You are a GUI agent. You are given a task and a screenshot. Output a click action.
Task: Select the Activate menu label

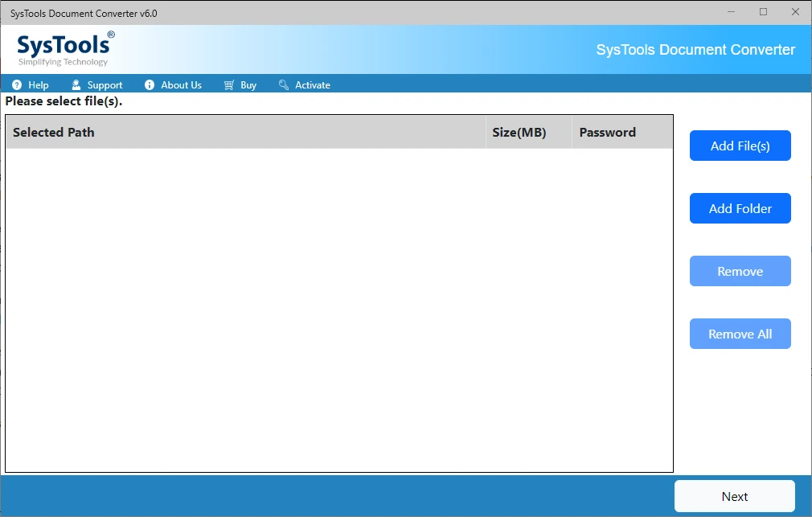pos(313,85)
